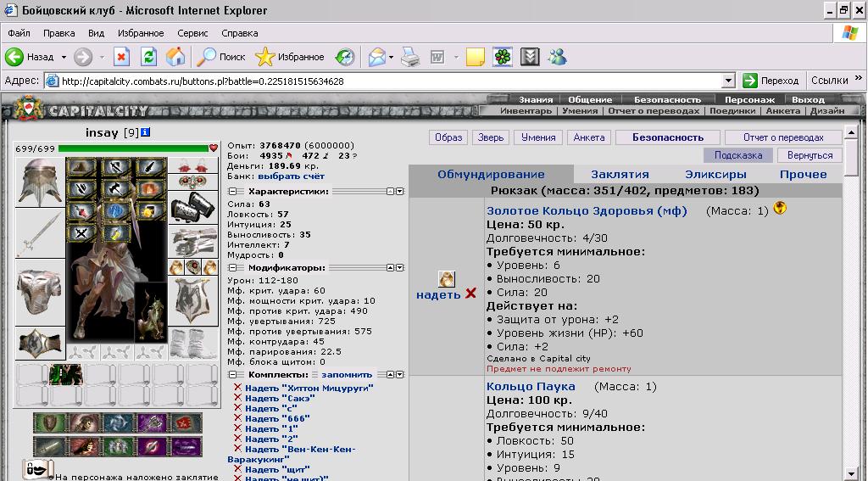Click the green scroll in scroll slots
Screen dimensions: 868x481
[x=66, y=375]
